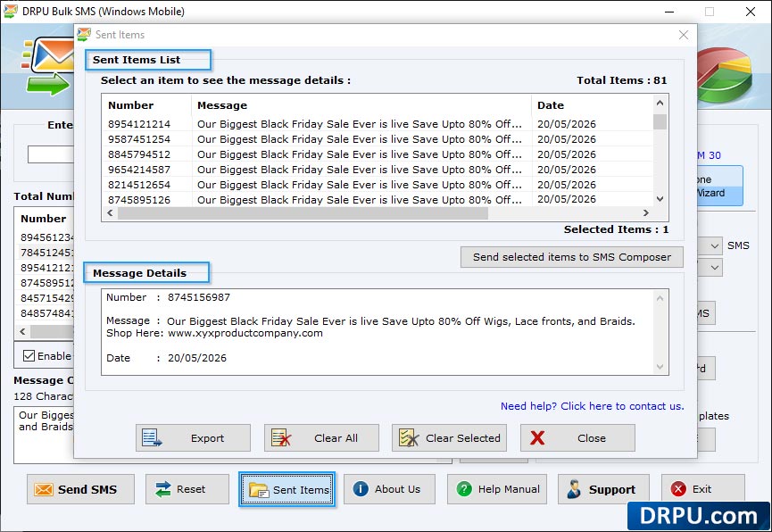Select row with number 8954121214
The image size is (772, 532).
coord(378,124)
